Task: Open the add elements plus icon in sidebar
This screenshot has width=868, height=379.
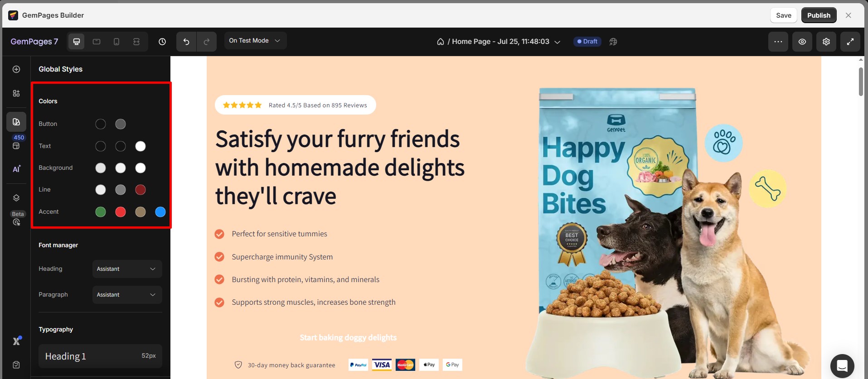Action: point(16,69)
